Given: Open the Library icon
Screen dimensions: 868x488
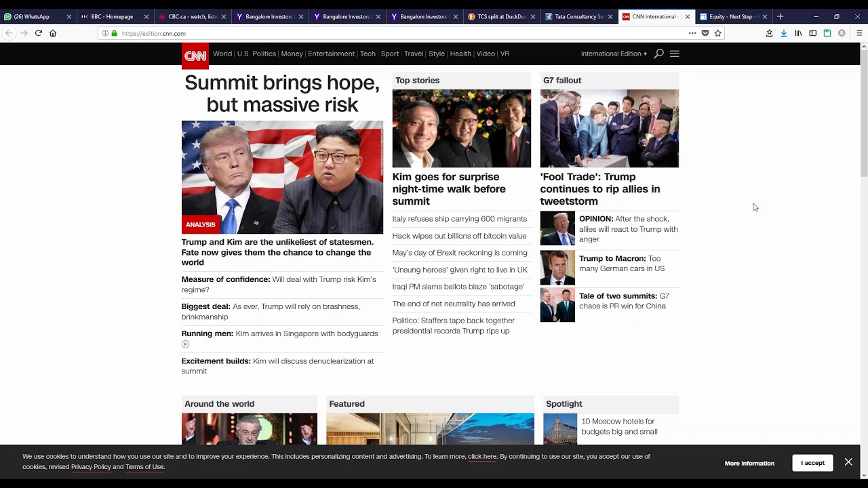Looking at the screenshot, I should click(x=798, y=33).
